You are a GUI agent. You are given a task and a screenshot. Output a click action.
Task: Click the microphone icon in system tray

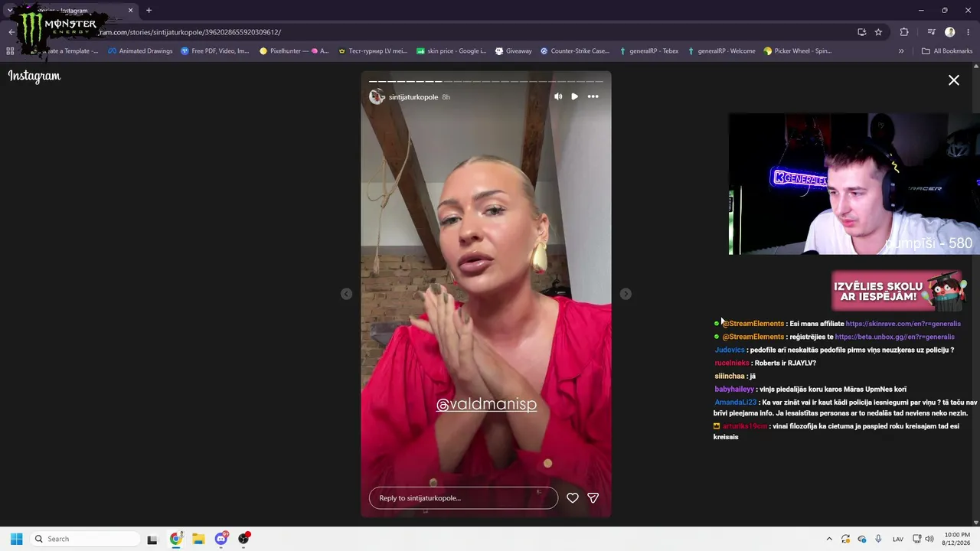878,539
